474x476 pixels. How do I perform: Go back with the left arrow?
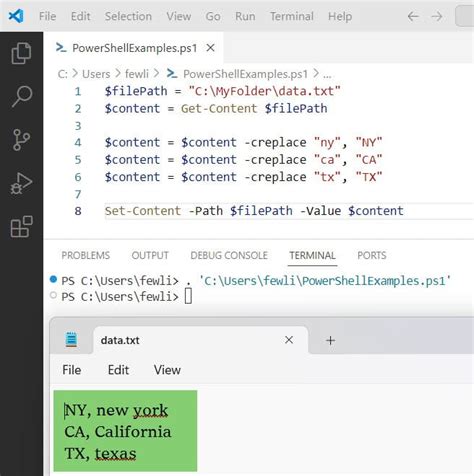point(413,16)
